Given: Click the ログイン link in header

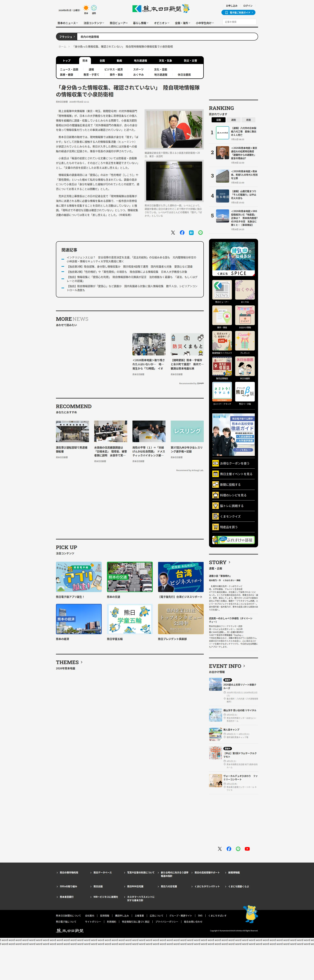Looking at the screenshot, I should [248, 6].
